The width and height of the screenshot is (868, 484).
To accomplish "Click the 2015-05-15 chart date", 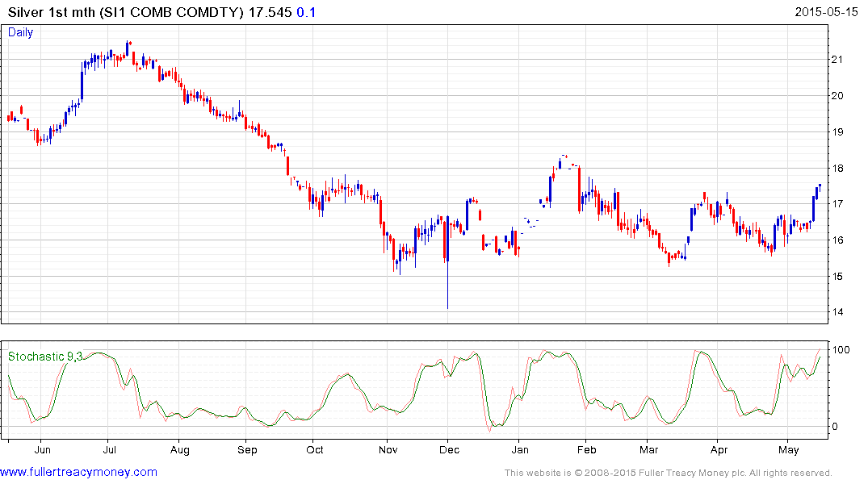I will (x=826, y=12).
